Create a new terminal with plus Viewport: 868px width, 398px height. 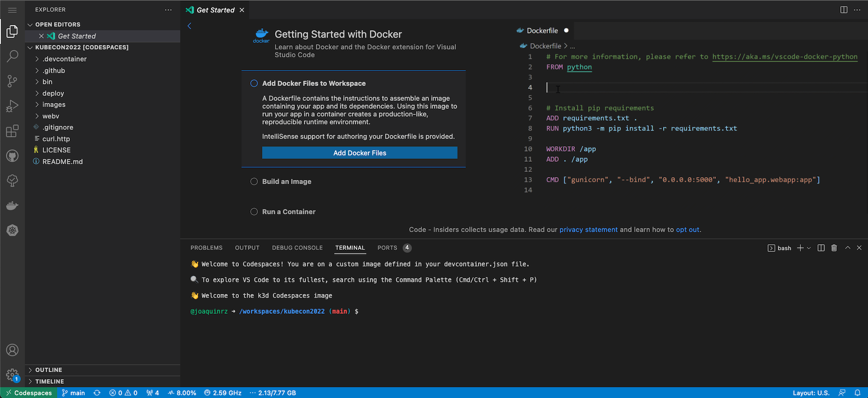[x=800, y=248]
